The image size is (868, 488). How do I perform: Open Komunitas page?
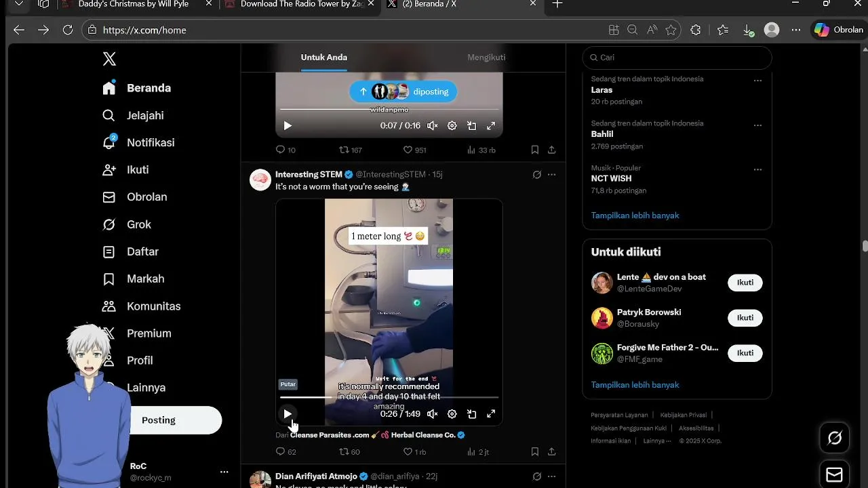click(x=141, y=306)
